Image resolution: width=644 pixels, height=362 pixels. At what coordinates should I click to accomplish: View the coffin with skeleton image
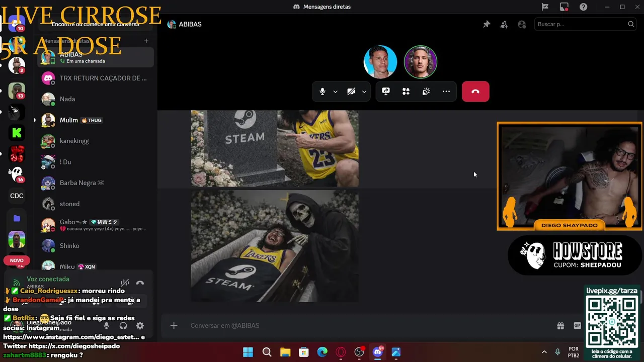click(x=275, y=246)
